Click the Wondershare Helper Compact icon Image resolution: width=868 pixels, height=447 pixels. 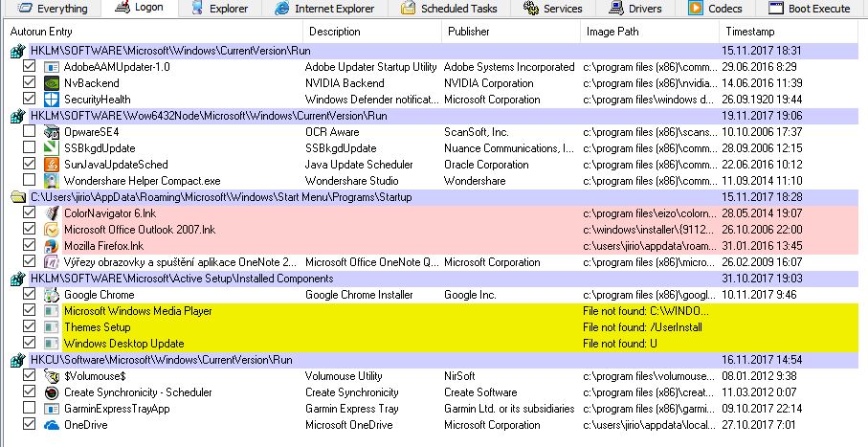pyautogui.click(x=52, y=181)
